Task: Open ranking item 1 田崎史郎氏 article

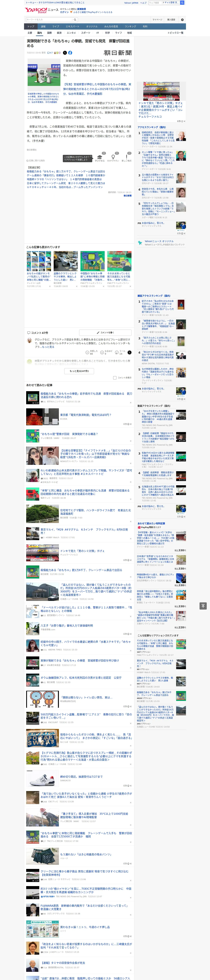Action: (x=158, y=138)
